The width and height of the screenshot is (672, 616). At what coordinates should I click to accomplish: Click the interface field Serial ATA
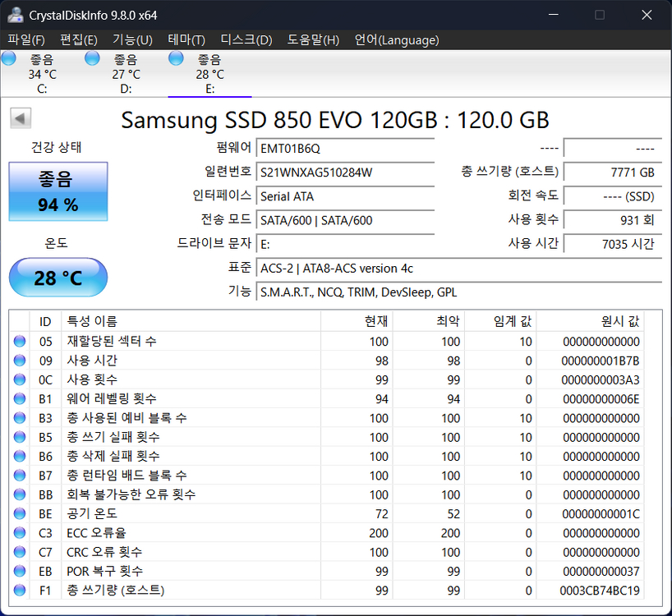point(345,196)
